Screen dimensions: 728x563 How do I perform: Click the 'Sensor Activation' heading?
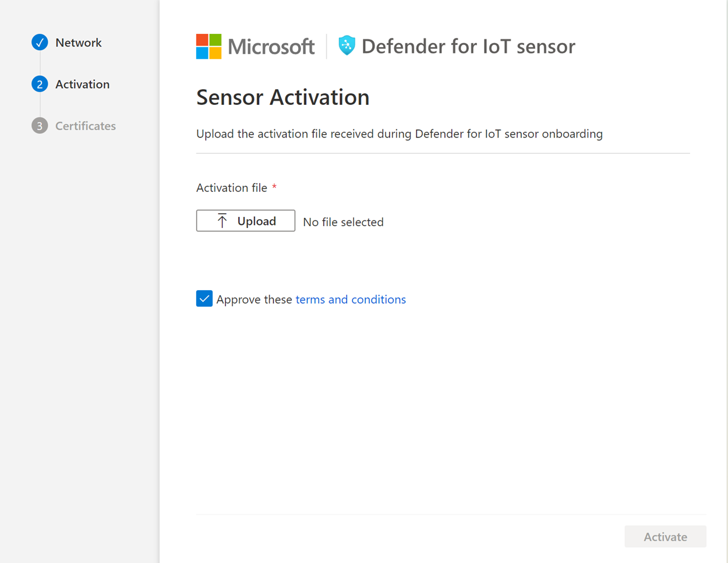[283, 97]
